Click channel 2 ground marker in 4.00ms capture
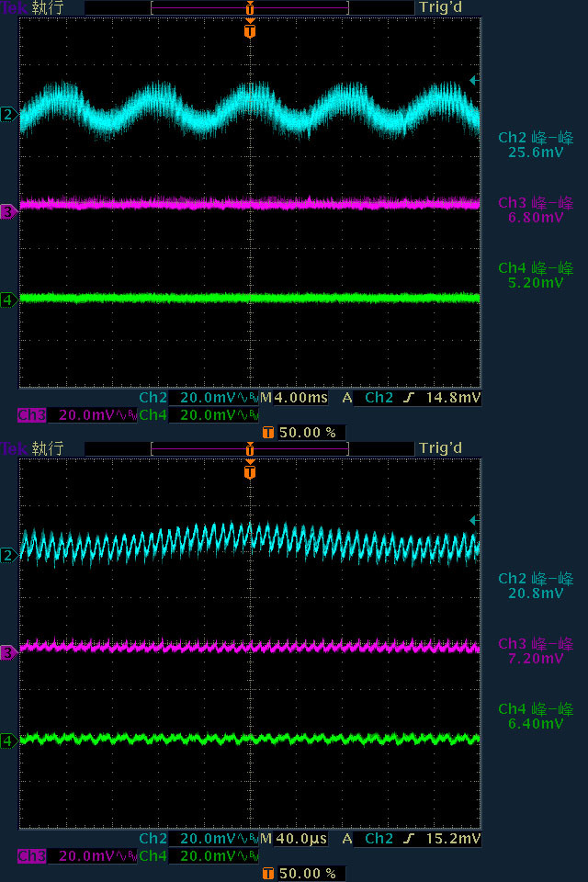 [8, 115]
